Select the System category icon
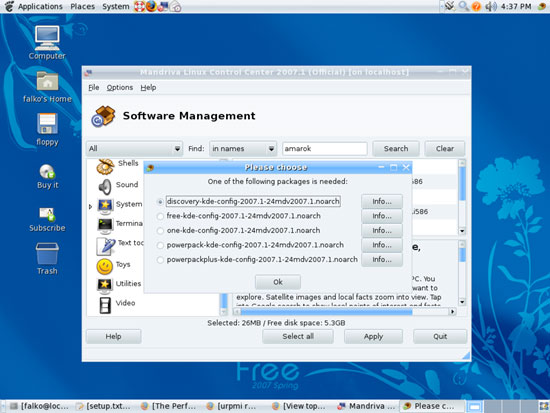Screen dimensions: 550x413 105,206
